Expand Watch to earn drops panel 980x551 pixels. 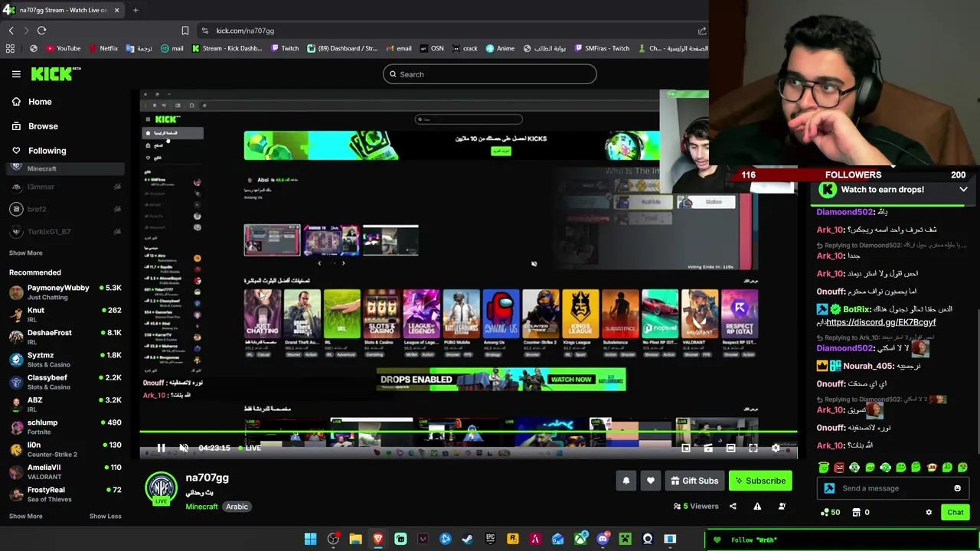[963, 190]
